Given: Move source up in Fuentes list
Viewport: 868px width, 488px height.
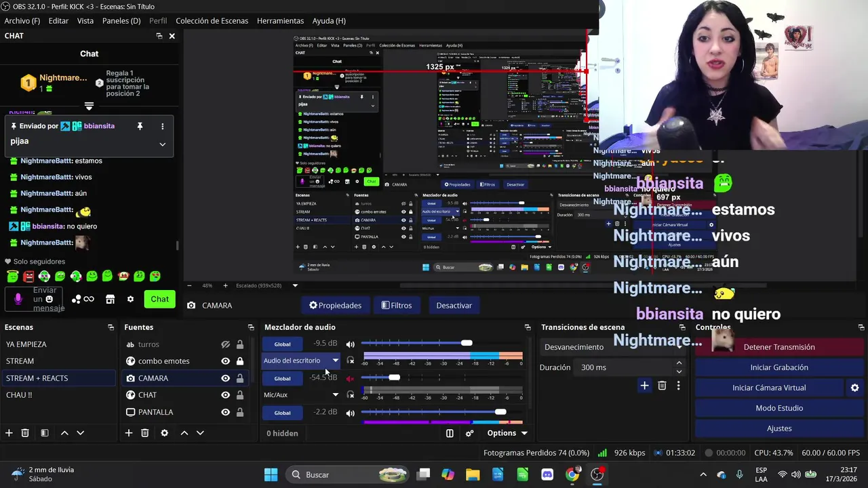Looking at the screenshot, I should [184, 433].
